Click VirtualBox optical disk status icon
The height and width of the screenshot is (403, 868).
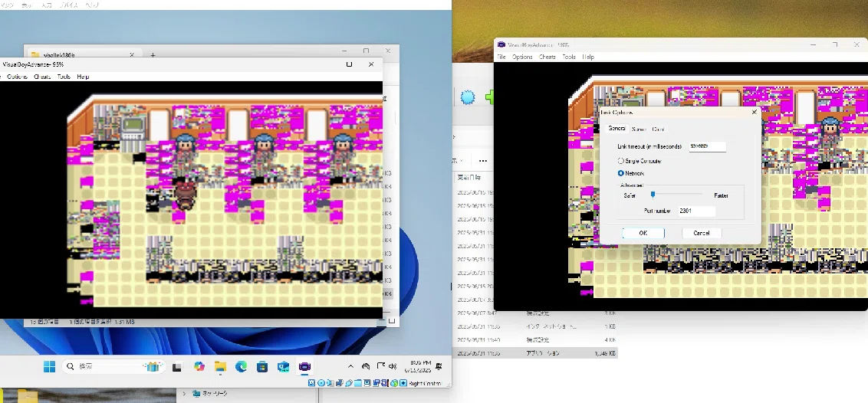pos(321,382)
